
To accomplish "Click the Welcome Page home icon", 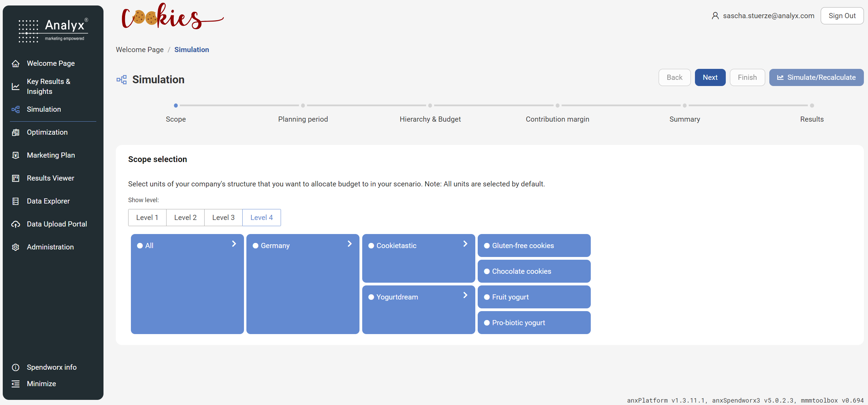I will pyautogui.click(x=15, y=63).
